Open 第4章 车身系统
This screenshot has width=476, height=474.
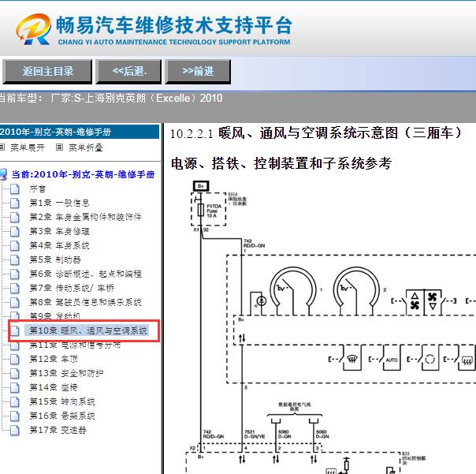[x=60, y=245]
